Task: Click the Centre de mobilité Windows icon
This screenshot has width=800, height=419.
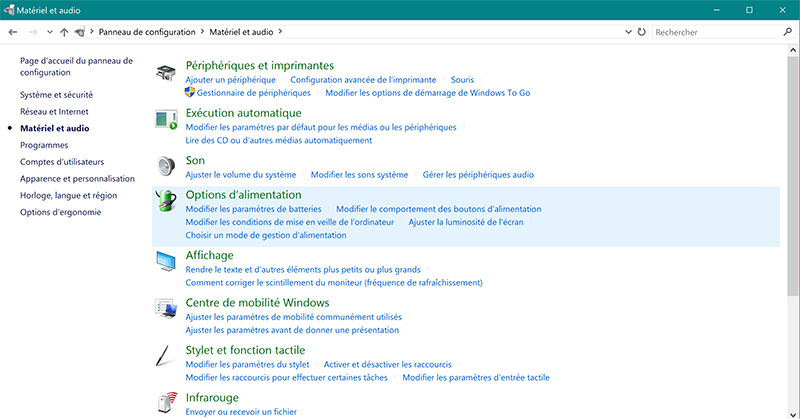Action: (x=167, y=309)
